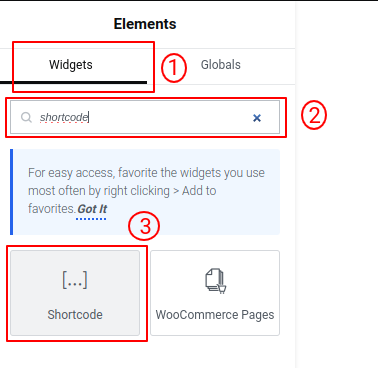
Task: Clear the search with the blue X icon
Action: [257, 118]
